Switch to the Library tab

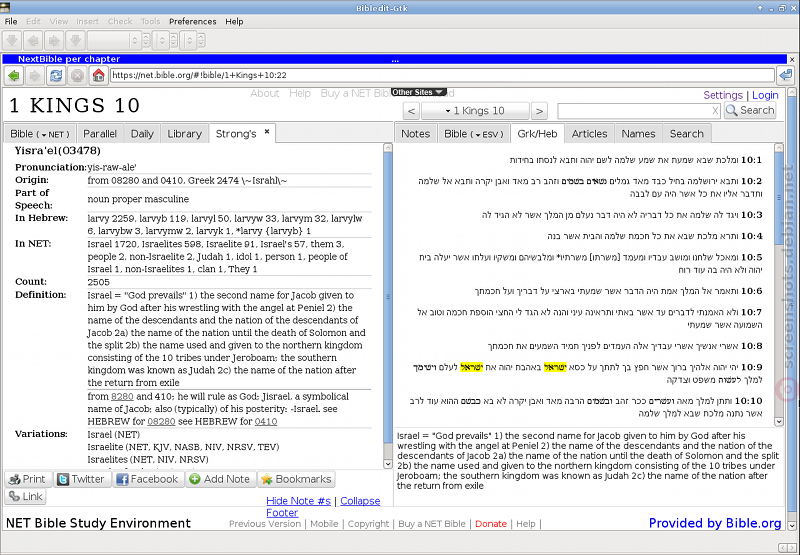click(184, 134)
